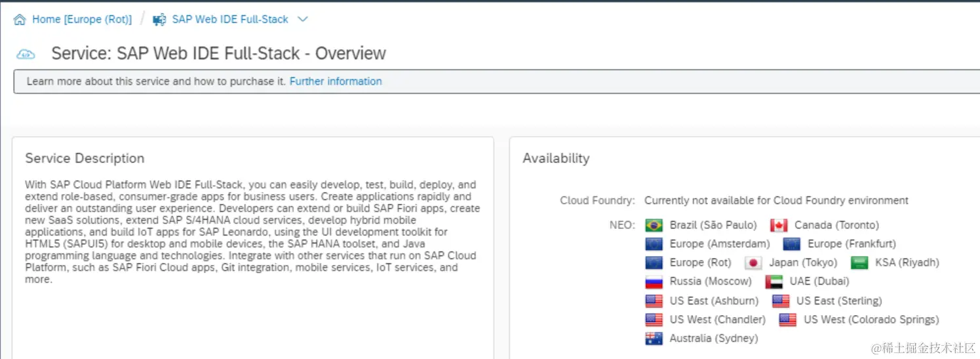Screen dimensions: 980x359
Task: Click the KSA Saudi flag icon
Action: point(859,263)
